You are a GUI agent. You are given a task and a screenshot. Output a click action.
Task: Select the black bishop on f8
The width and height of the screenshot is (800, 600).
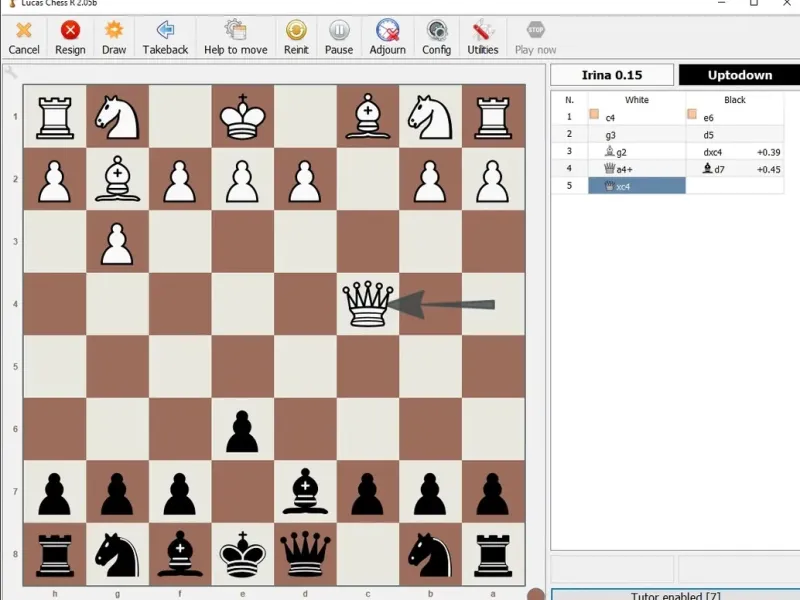[180, 554]
